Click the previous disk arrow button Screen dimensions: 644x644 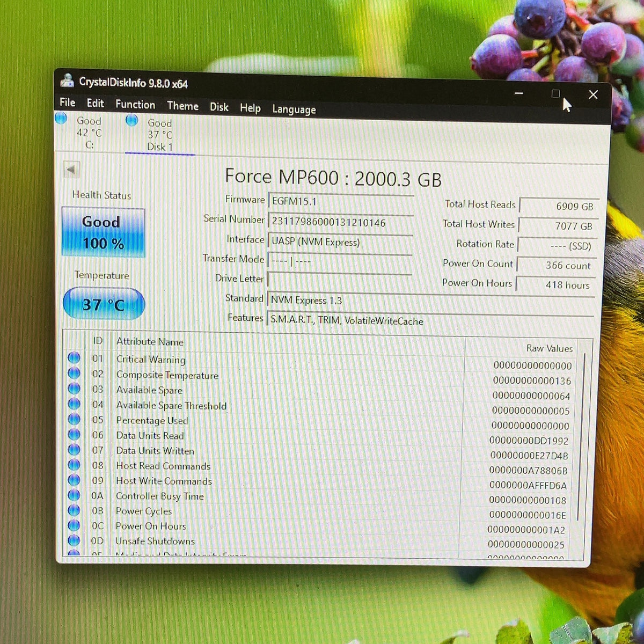(71, 170)
